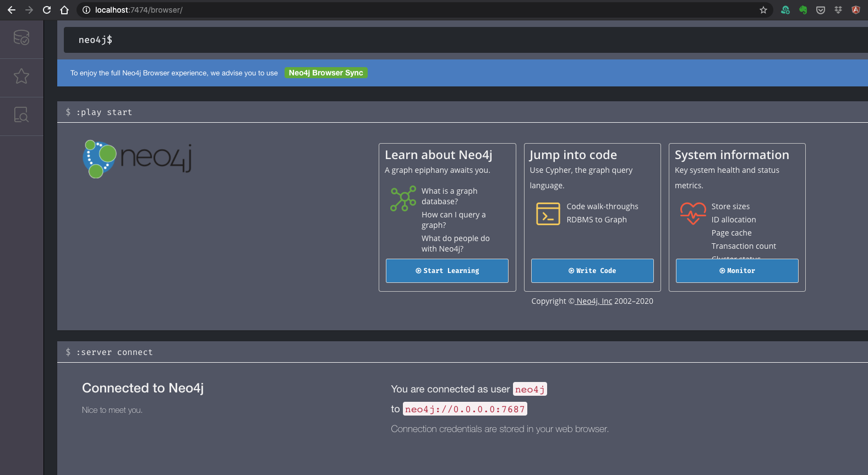This screenshot has width=868, height=475.
Task: Click 'RDBMS to Graph' text
Action: tap(596, 220)
